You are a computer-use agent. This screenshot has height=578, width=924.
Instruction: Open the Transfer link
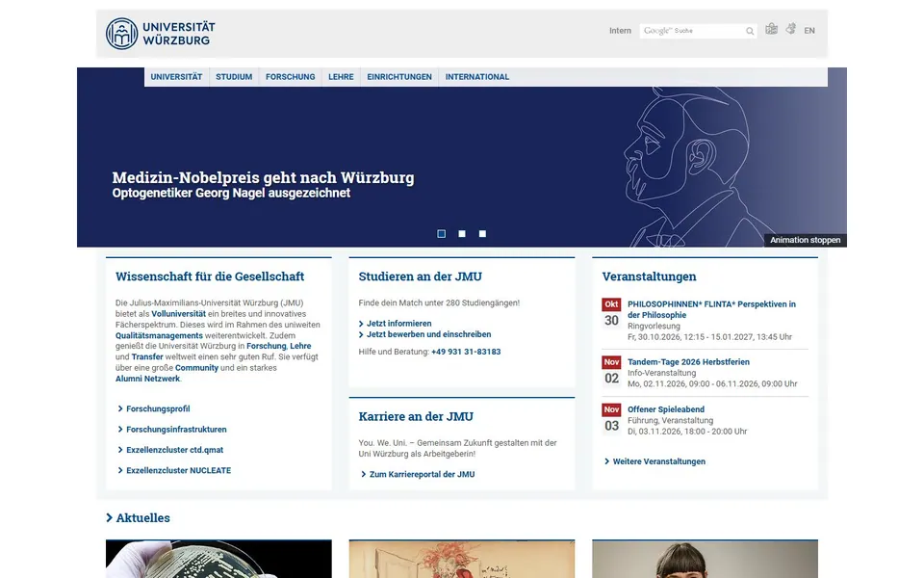(x=147, y=356)
